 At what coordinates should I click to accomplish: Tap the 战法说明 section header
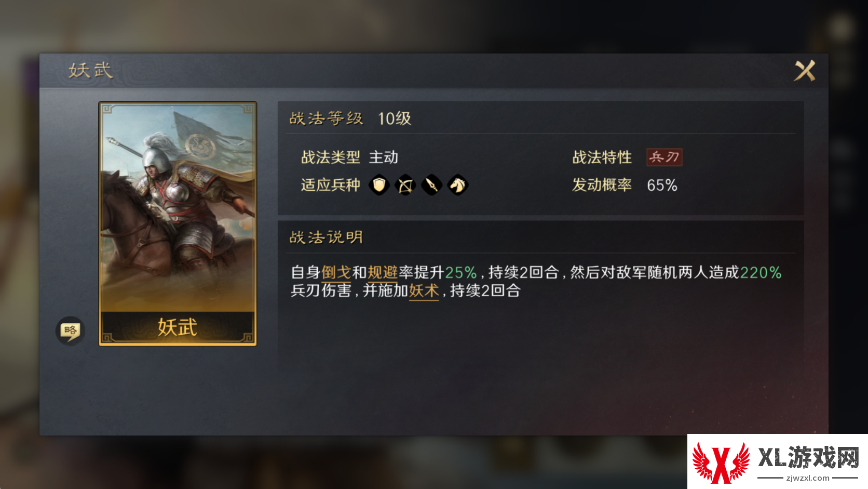326,237
